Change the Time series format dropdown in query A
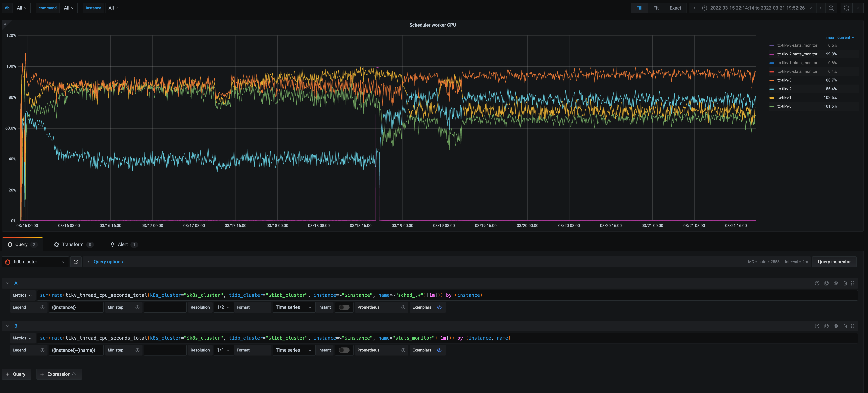This screenshot has width=868, height=393. click(x=293, y=307)
